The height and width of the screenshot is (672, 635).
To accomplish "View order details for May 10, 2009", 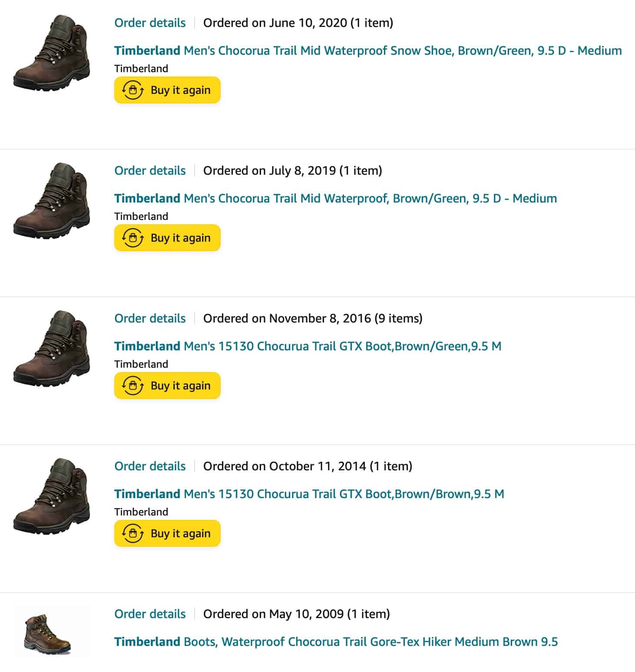I will [150, 614].
